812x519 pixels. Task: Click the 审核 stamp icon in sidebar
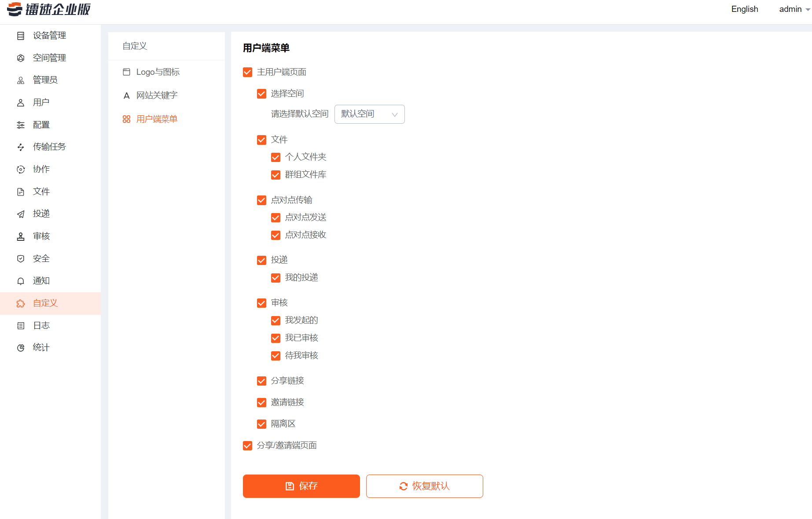(21, 236)
